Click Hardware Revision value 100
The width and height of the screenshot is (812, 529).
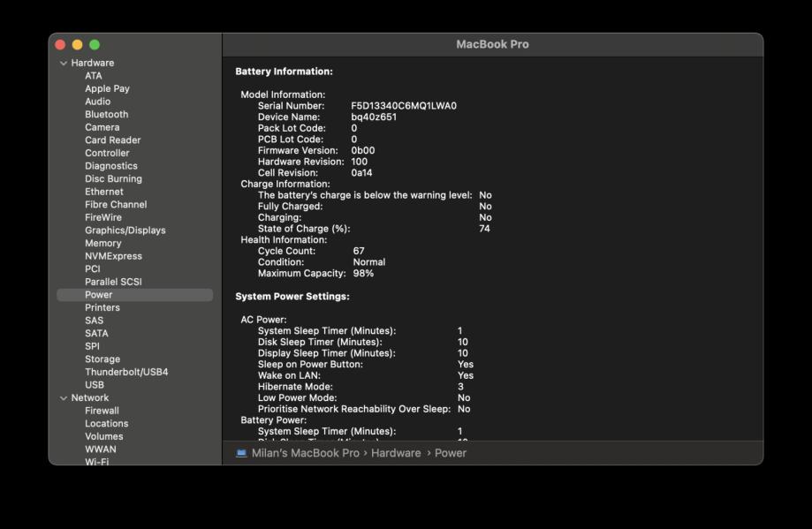click(359, 162)
